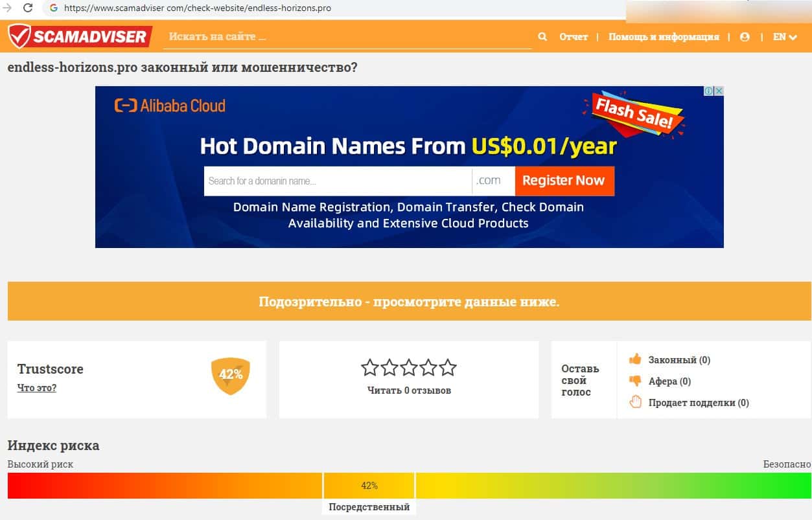Vote Продает подделки (0)
This screenshot has height=520, width=812.
[699, 403]
